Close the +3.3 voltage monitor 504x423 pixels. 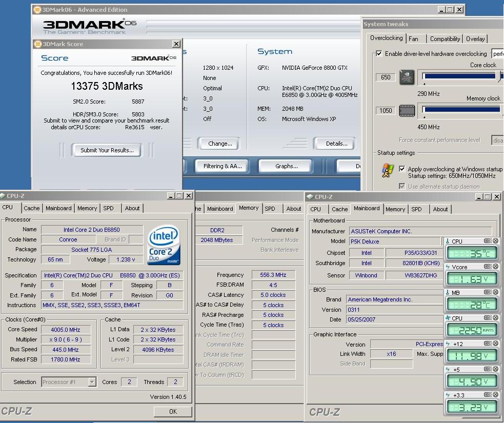(x=496, y=395)
